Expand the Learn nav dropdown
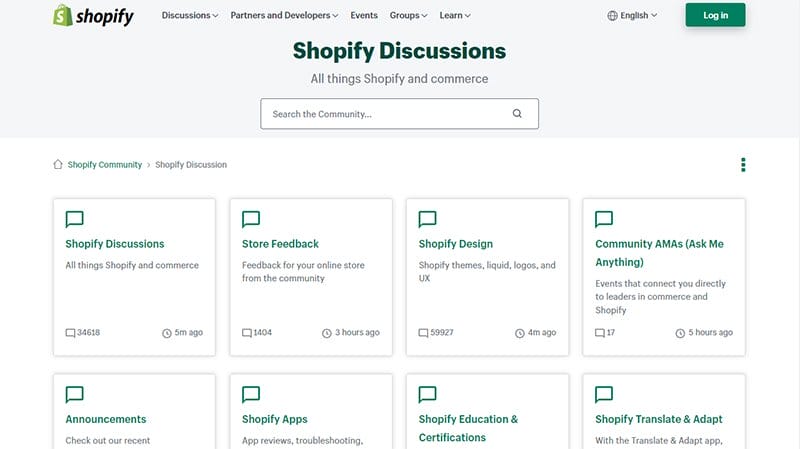This screenshot has height=449, width=800. coord(455,15)
